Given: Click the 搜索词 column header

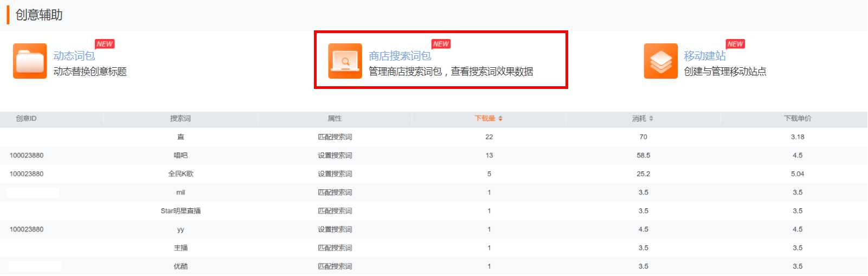Looking at the screenshot, I should [181, 119].
